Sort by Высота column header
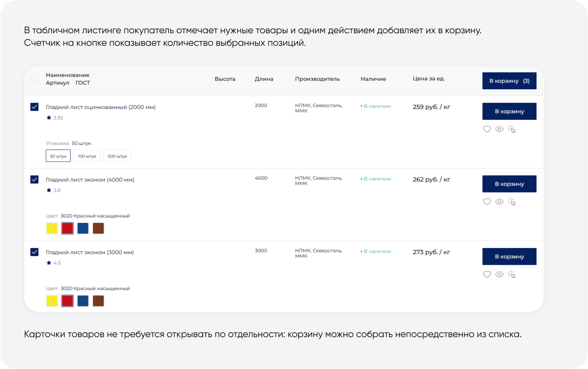Screen dimensions: 588x369 (225, 79)
